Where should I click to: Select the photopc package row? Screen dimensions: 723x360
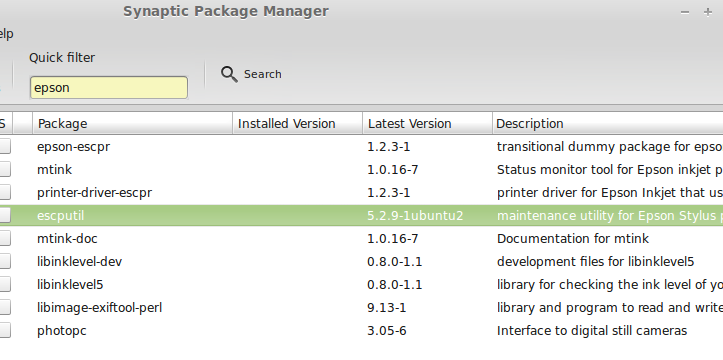click(x=362, y=330)
